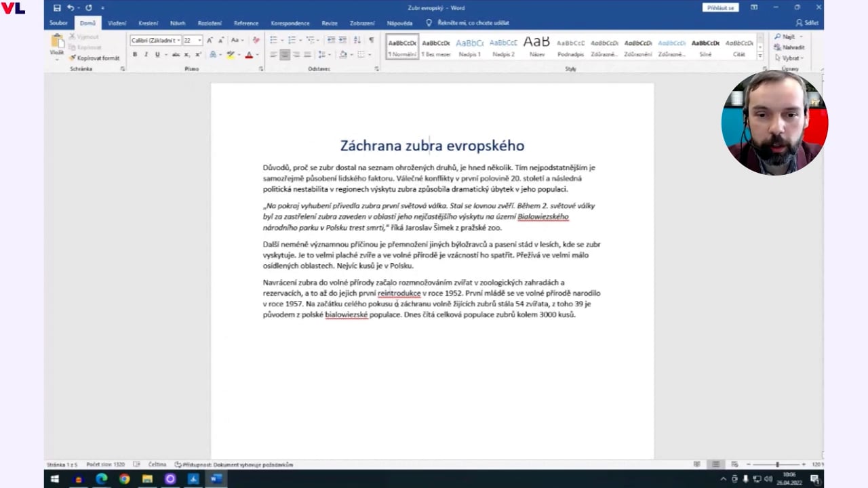Image resolution: width=868 pixels, height=488 pixels.
Task: Switch to the Zobrazení (View) tab
Action: pos(362,23)
